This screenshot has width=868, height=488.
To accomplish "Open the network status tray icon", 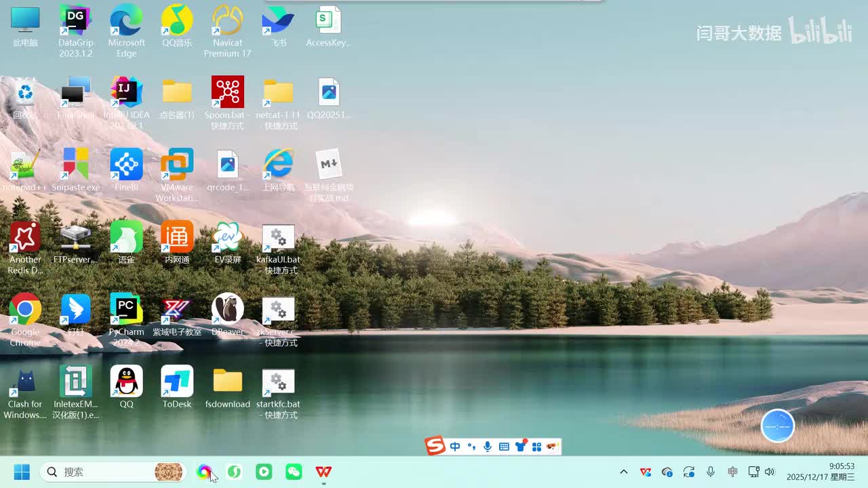I will coord(753,472).
